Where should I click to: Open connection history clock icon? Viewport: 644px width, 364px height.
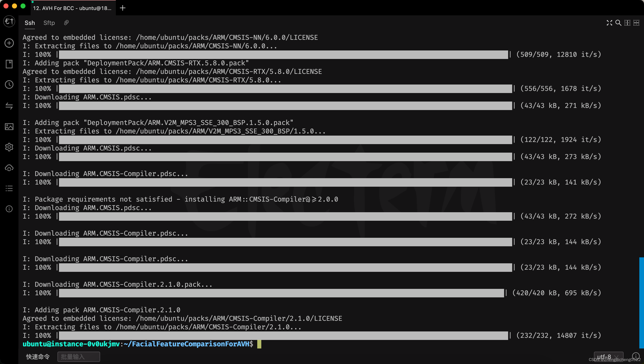pyautogui.click(x=9, y=85)
